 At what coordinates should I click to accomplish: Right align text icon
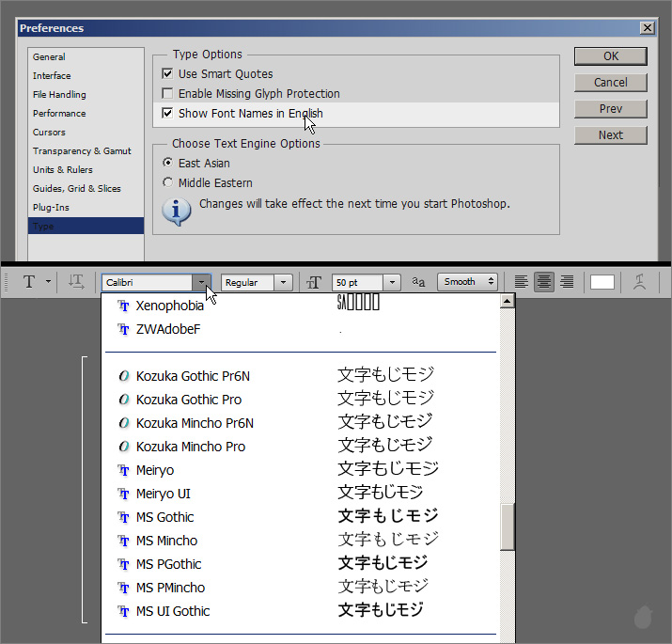567,282
